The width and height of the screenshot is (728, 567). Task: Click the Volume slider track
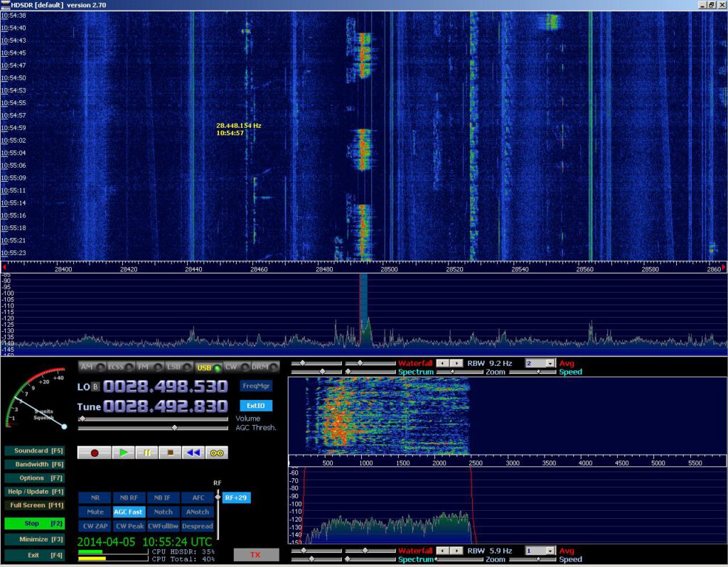[x=156, y=418]
